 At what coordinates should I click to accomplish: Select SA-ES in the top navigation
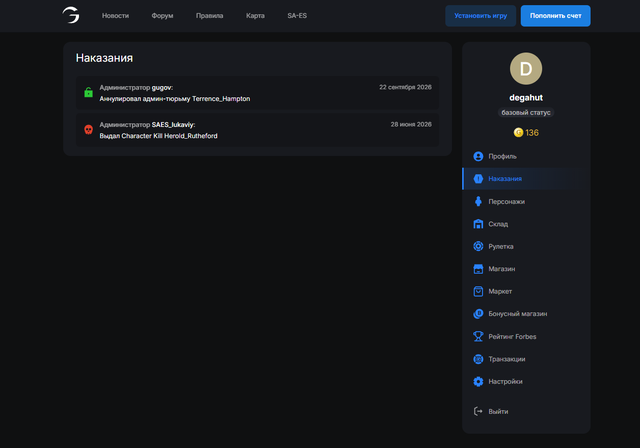point(297,16)
